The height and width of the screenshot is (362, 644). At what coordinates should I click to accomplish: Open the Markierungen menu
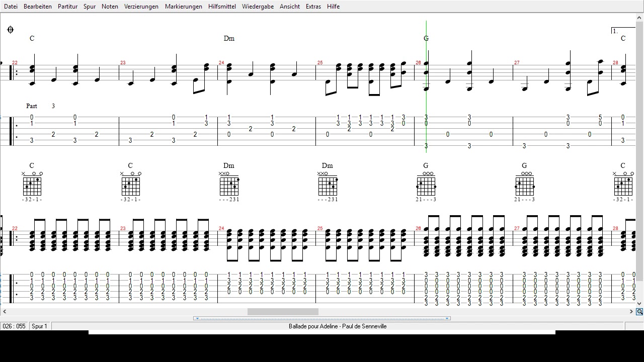tap(184, 7)
